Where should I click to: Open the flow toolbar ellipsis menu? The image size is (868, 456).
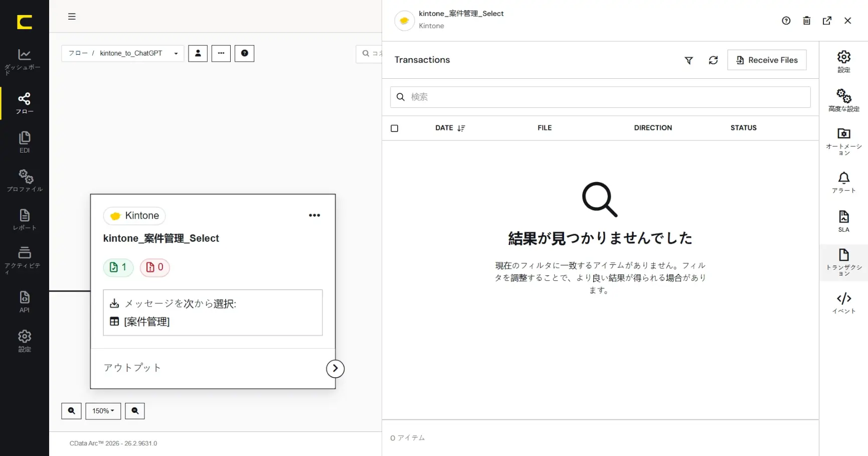tap(221, 53)
